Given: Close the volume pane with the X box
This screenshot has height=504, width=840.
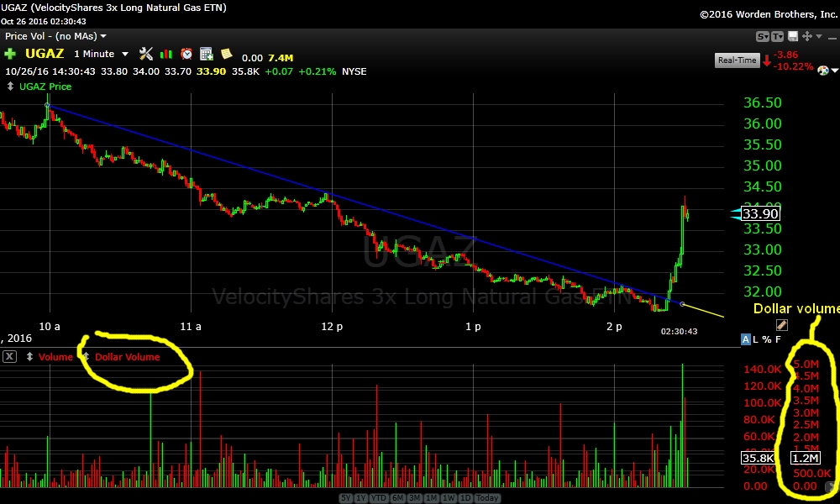Looking at the screenshot, I should [x=9, y=357].
